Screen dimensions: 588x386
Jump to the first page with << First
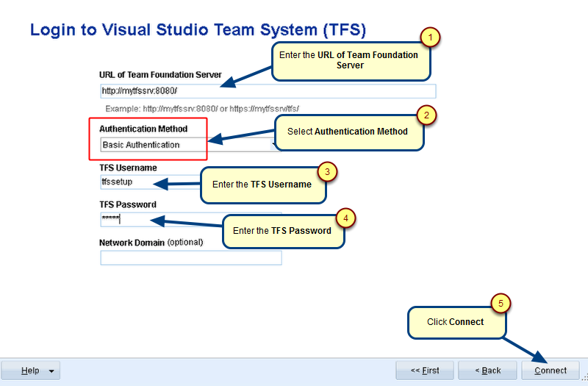pyautogui.click(x=425, y=371)
